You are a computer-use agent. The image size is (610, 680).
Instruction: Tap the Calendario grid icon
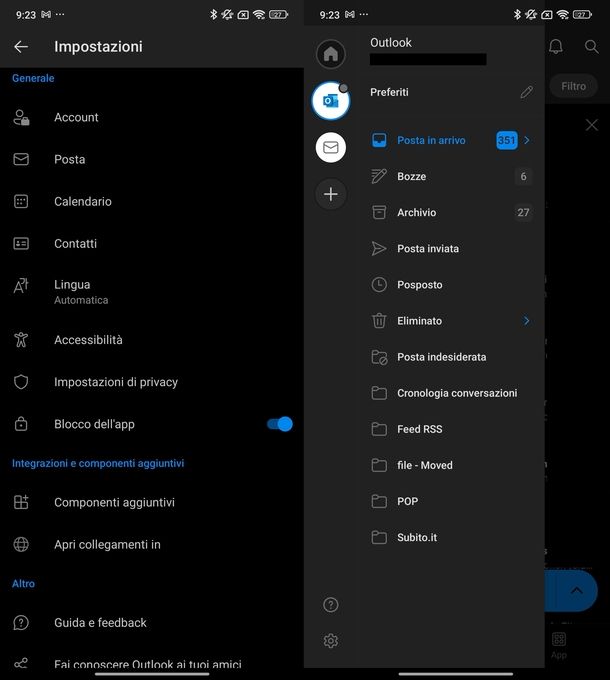(21, 202)
